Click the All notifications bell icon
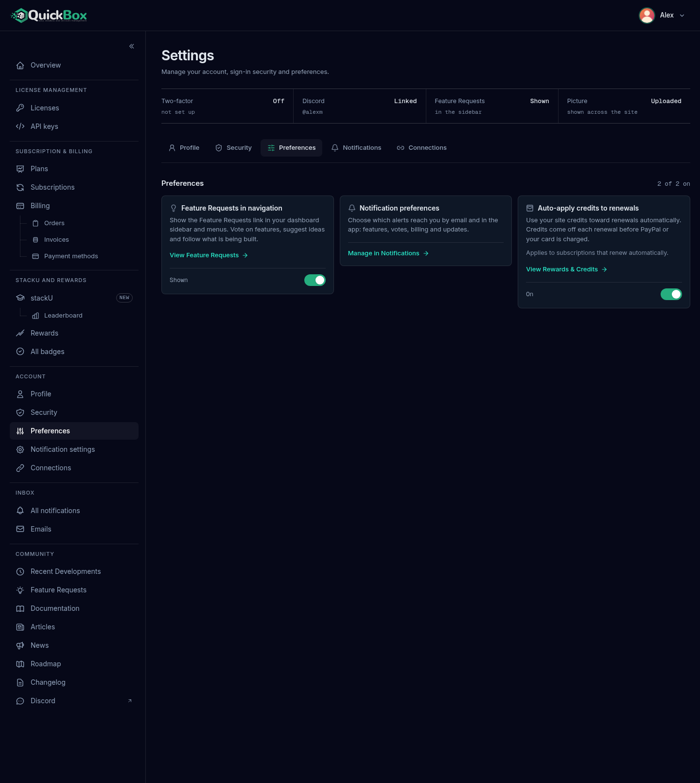This screenshot has height=783, width=700. [20, 511]
